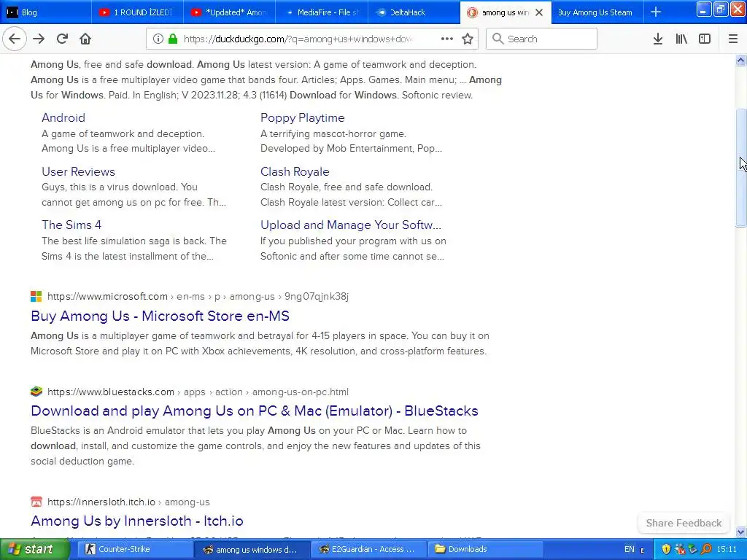Click the bluestacks.com result URL
The height and width of the screenshot is (560, 747).
[x=198, y=392]
